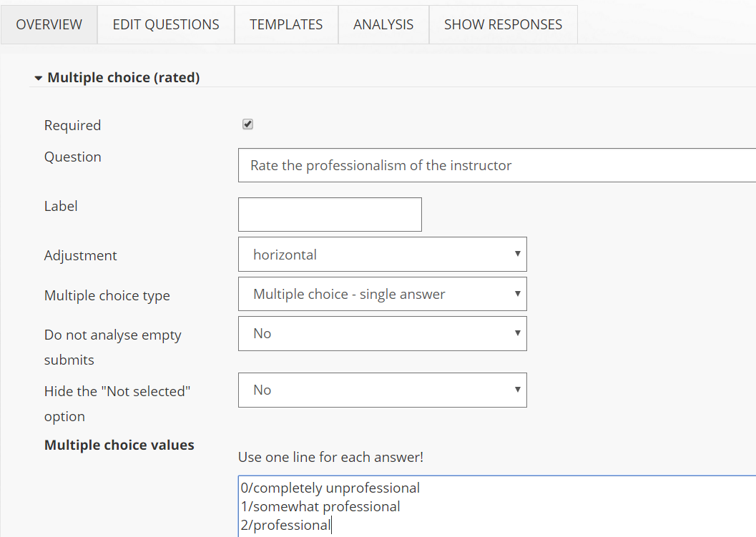Open the Hide the "Not selected" option dropdown
756x537 pixels.
pos(383,390)
